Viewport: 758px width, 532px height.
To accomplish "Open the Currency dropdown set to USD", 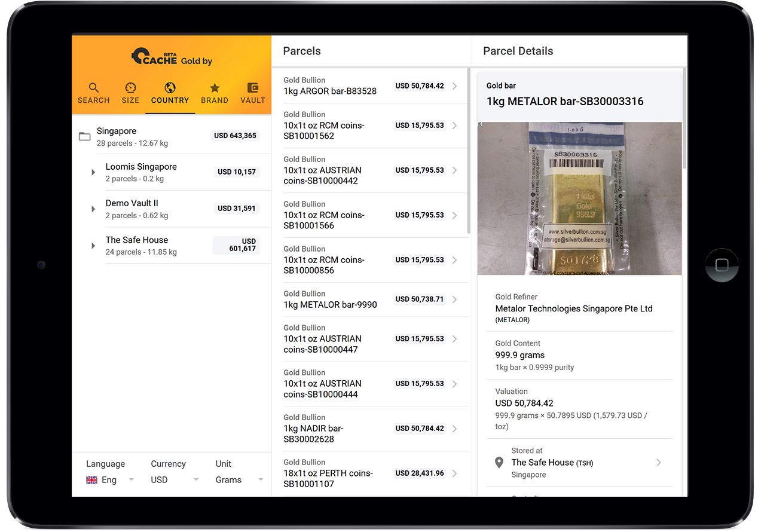I will tap(175, 480).
